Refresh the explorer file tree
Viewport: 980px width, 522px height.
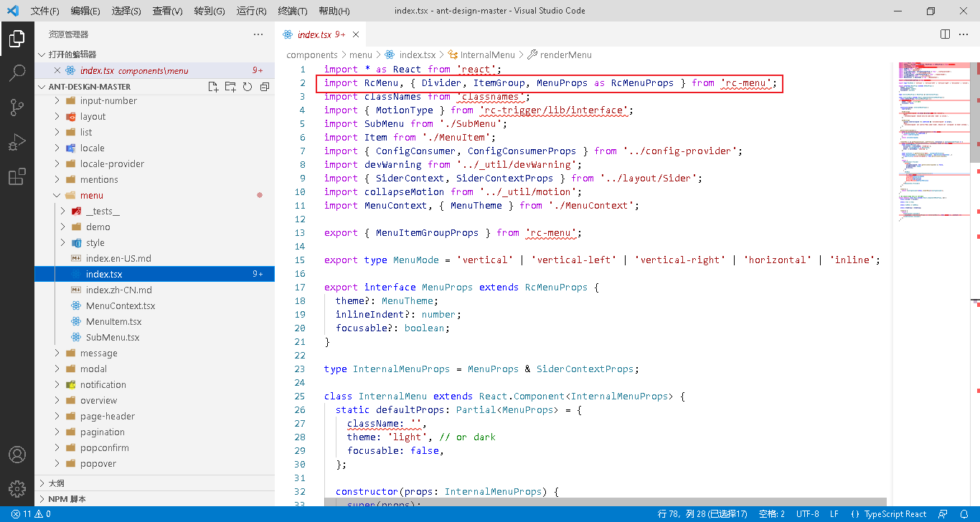[x=248, y=87]
